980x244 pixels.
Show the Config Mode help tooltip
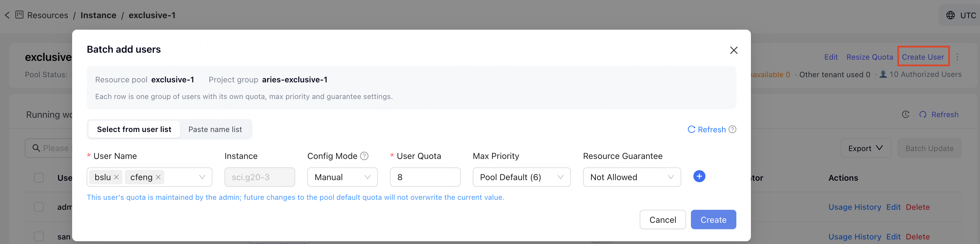pos(364,156)
